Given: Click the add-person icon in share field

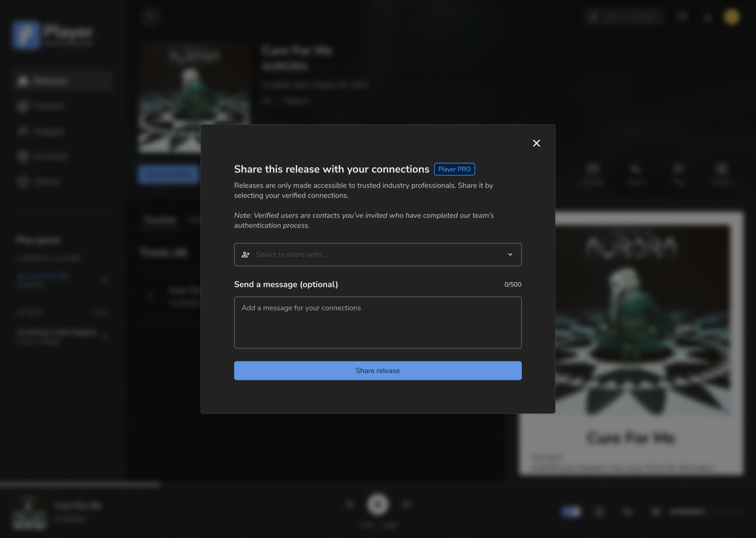Looking at the screenshot, I should 246,255.
